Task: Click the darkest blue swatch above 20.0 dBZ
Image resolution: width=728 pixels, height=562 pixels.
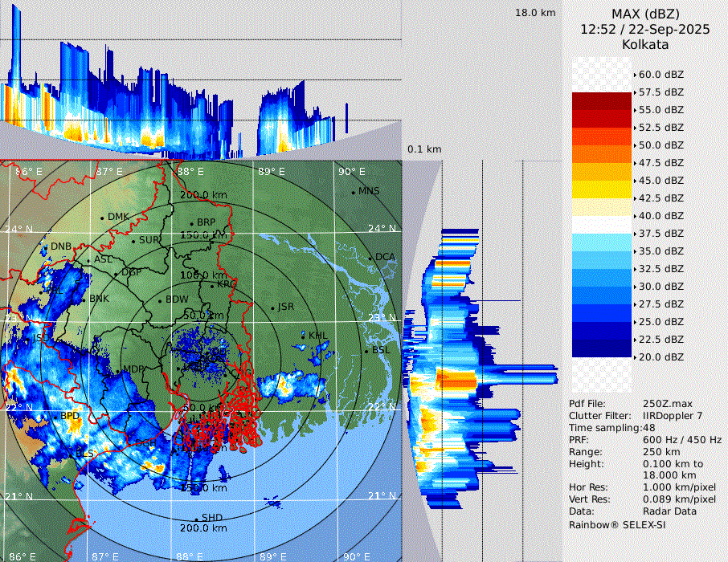Action: [601, 348]
